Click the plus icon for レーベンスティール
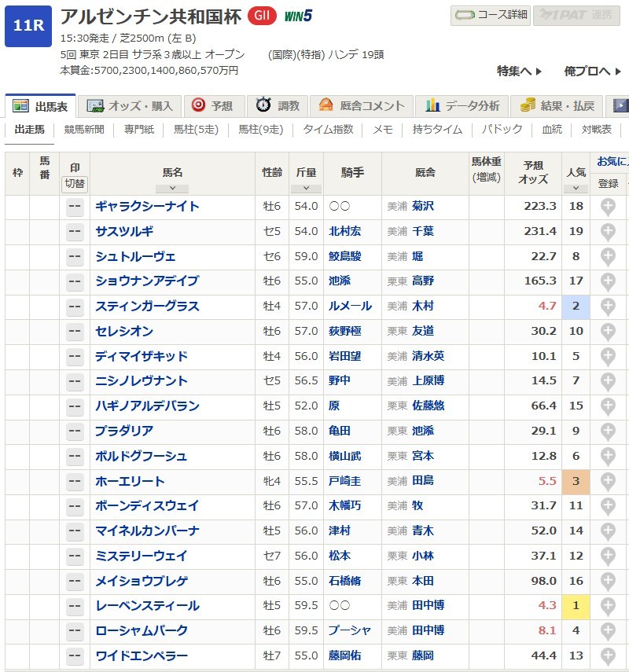The width and height of the screenshot is (629, 672). [608, 606]
